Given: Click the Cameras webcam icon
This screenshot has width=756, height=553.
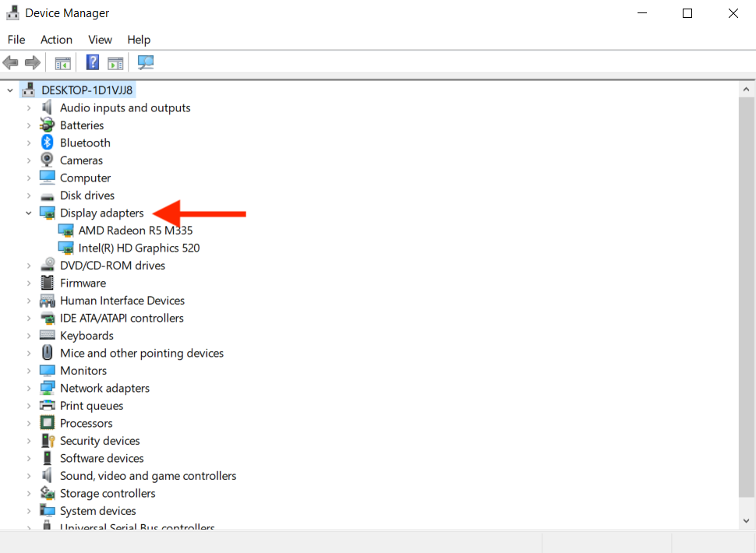Looking at the screenshot, I should (47, 160).
